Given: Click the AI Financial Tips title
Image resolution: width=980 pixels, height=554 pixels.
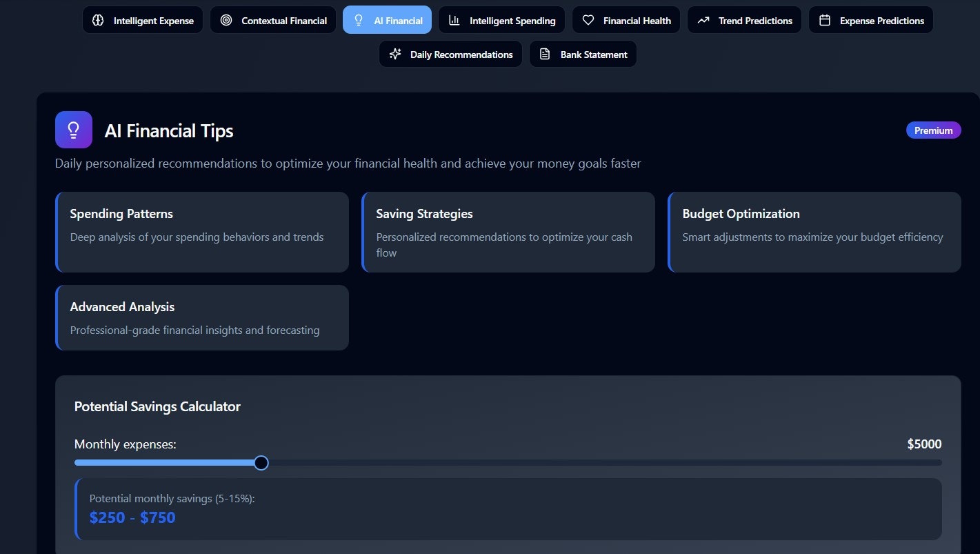Looking at the screenshot, I should (x=169, y=131).
